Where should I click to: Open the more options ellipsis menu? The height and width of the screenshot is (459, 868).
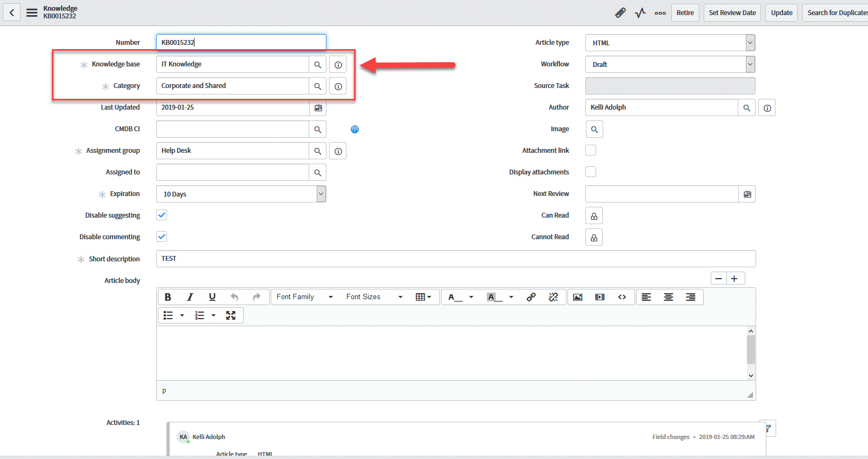pyautogui.click(x=660, y=13)
